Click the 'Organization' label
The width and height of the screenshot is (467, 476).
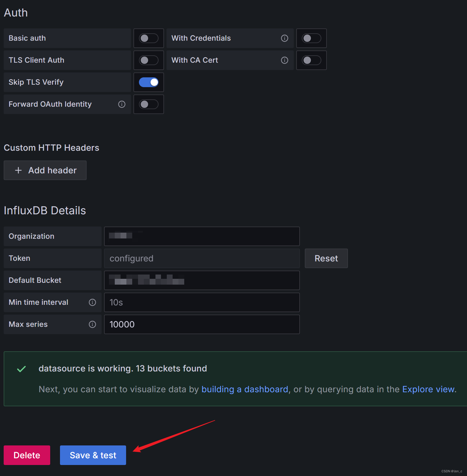click(x=32, y=236)
